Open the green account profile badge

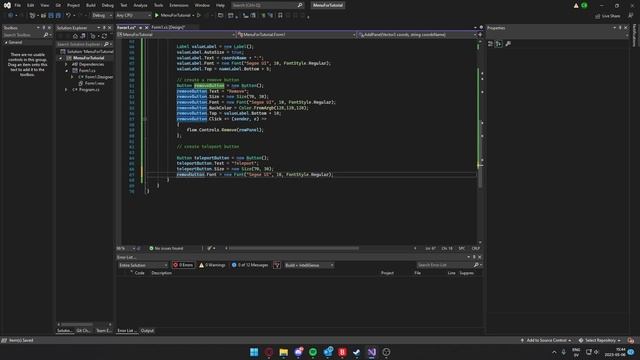click(x=584, y=6)
